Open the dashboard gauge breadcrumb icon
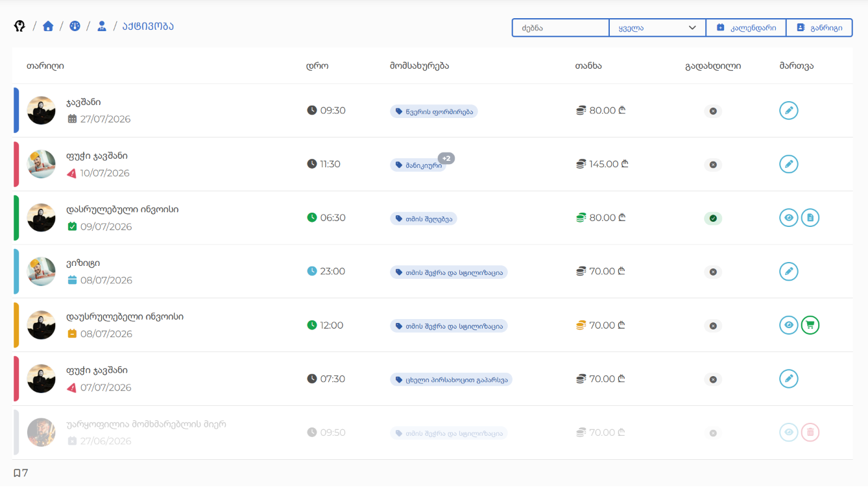Screen dimensions: 868x487 (75, 26)
